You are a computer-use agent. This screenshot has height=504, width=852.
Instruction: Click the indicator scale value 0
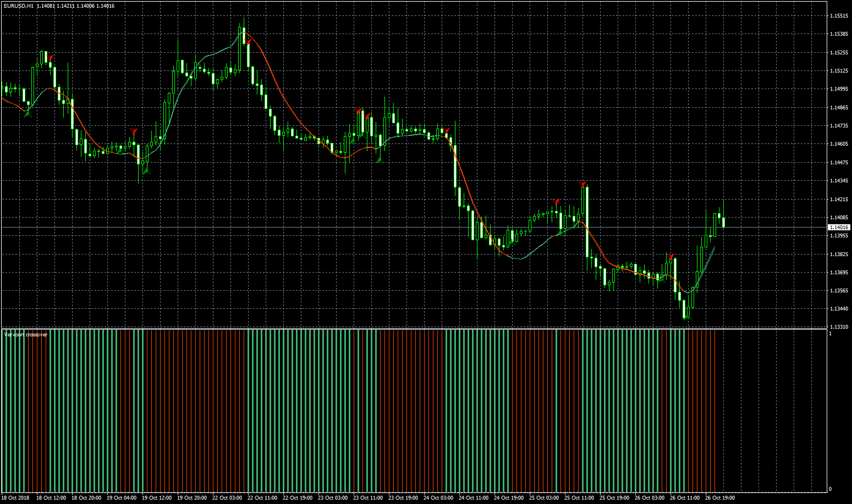pyautogui.click(x=831, y=489)
